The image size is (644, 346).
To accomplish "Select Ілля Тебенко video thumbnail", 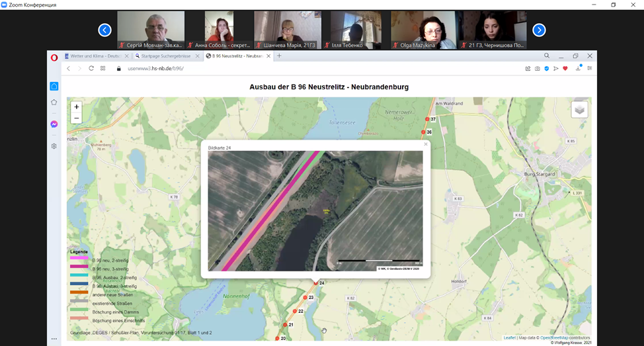I will pos(356,30).
